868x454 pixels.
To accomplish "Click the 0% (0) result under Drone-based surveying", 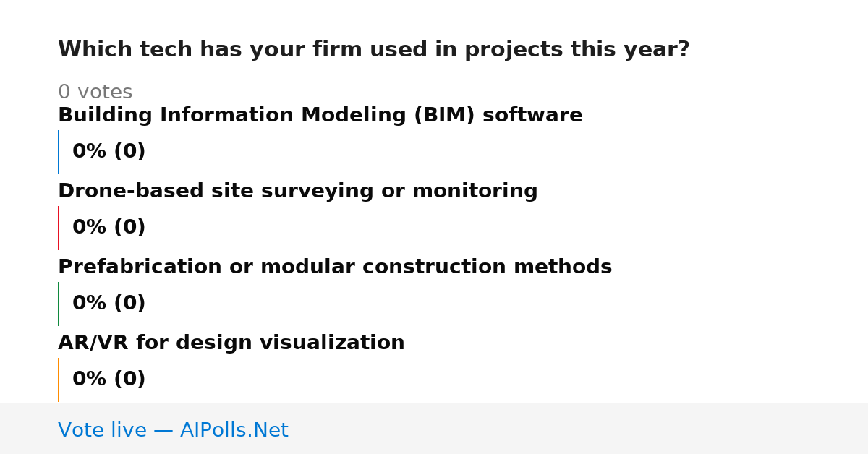I will pos(109,228).
